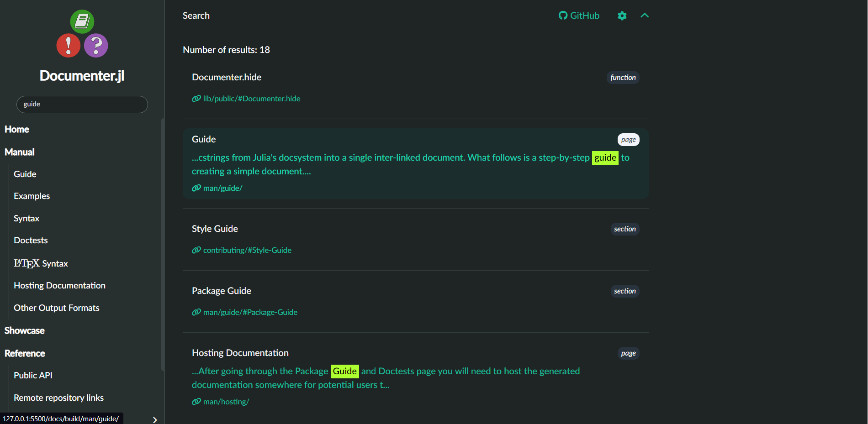
Task: Click the search box containing "guide"
Action: tap(82, 104)
